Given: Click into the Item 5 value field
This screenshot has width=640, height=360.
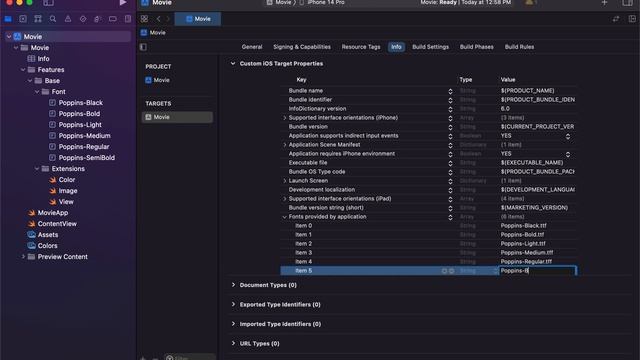Looking at the screenshot, I should tap(537, 271).
